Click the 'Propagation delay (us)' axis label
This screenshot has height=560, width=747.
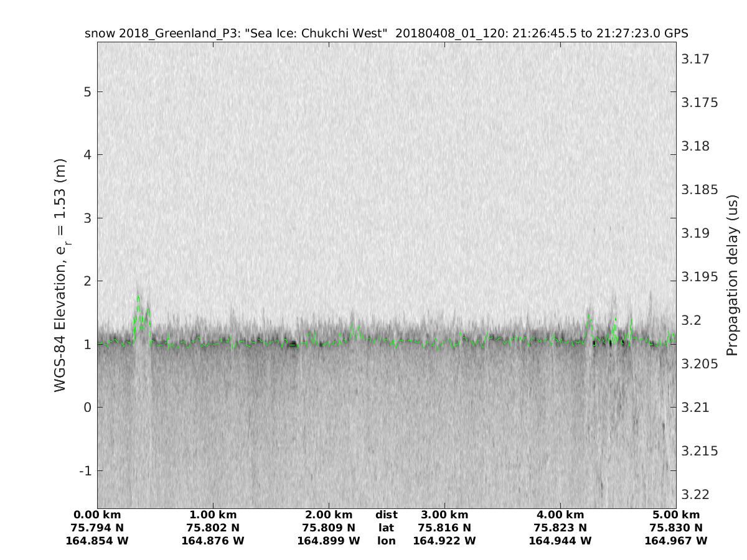click(x=732, y=274)
